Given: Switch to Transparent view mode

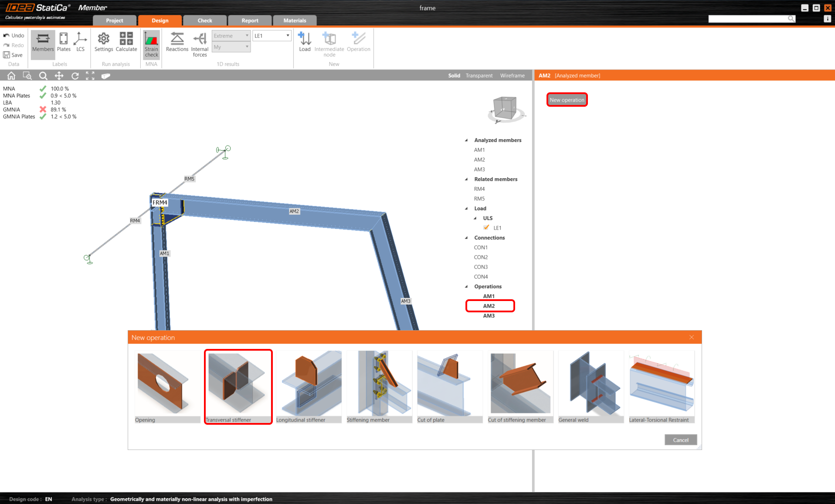Looking at the screenshot, I should (479, 76).
